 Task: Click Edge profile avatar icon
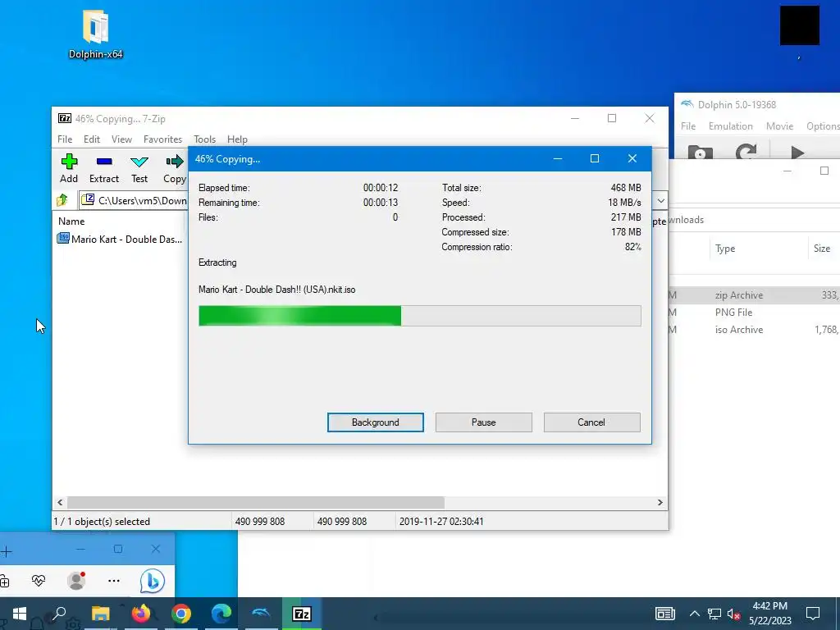coord(76,580)
